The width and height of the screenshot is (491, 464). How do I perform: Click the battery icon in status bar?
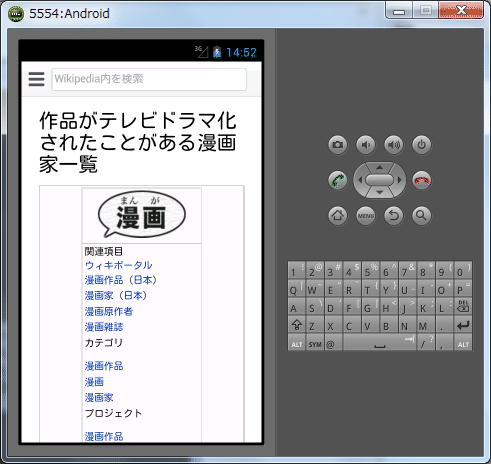tap(217, 52)
